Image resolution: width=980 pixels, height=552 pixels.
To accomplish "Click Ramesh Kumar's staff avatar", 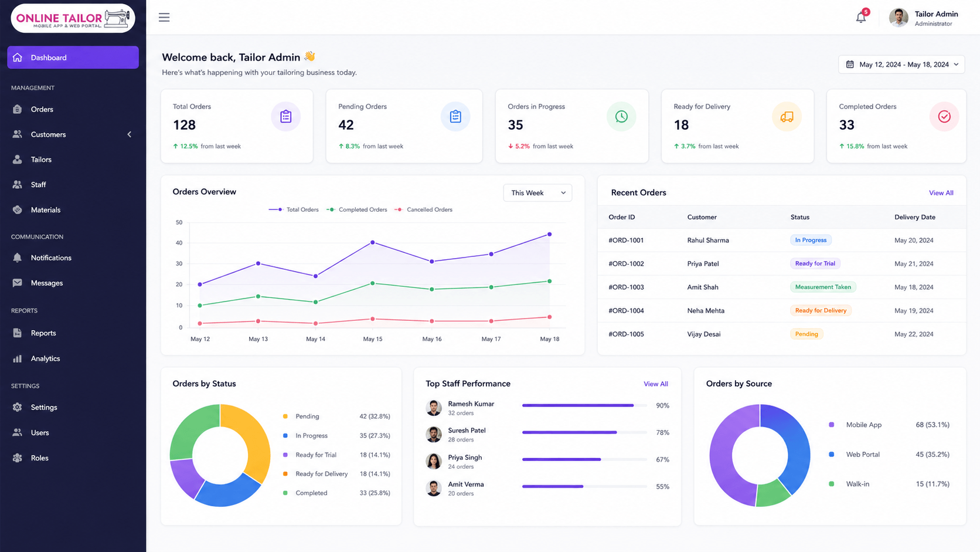I will point(434,408).
